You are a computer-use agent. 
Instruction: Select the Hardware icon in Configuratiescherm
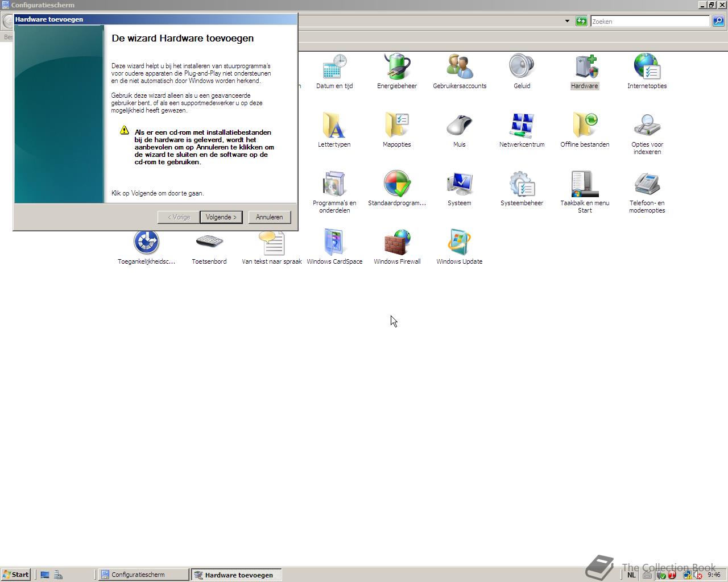tap(585, 72)
